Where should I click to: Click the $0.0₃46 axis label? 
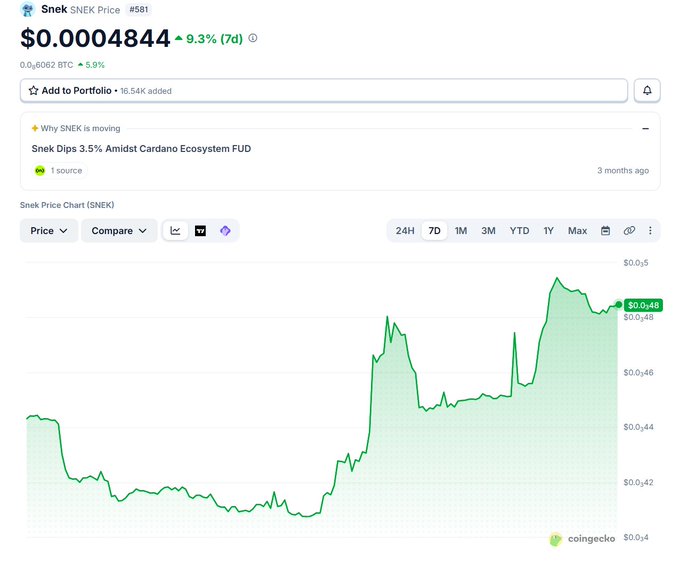pyautogui.click(x=638, y=373)
